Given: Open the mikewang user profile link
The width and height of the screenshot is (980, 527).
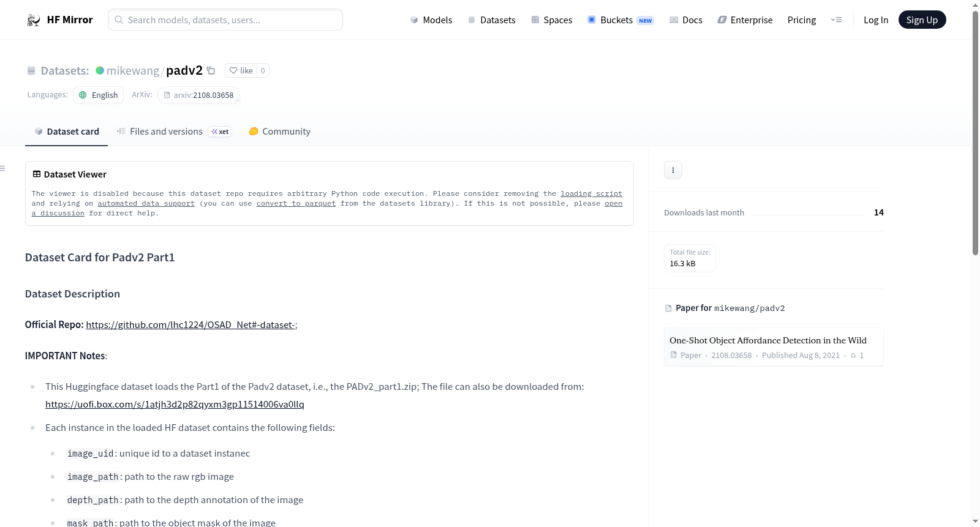Looking at the screenshot, I should pyautogui.click(x=133, y=70).
